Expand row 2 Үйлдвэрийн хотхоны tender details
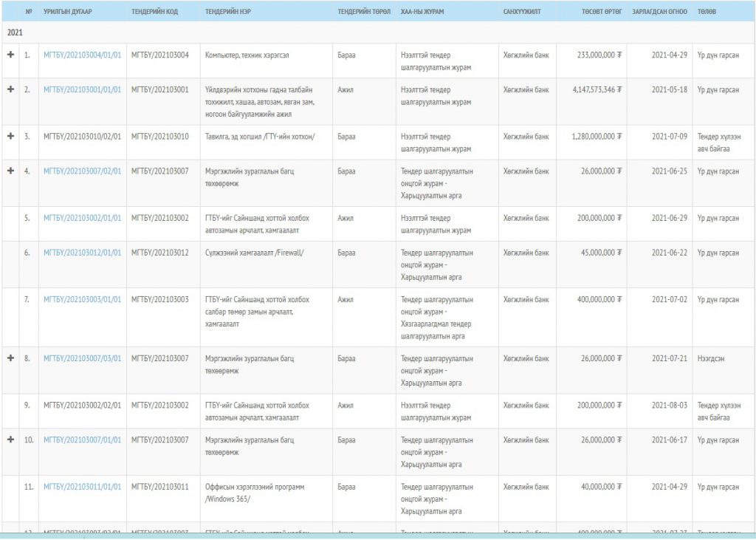Screen dimensions: 756x540 [10, 89]
